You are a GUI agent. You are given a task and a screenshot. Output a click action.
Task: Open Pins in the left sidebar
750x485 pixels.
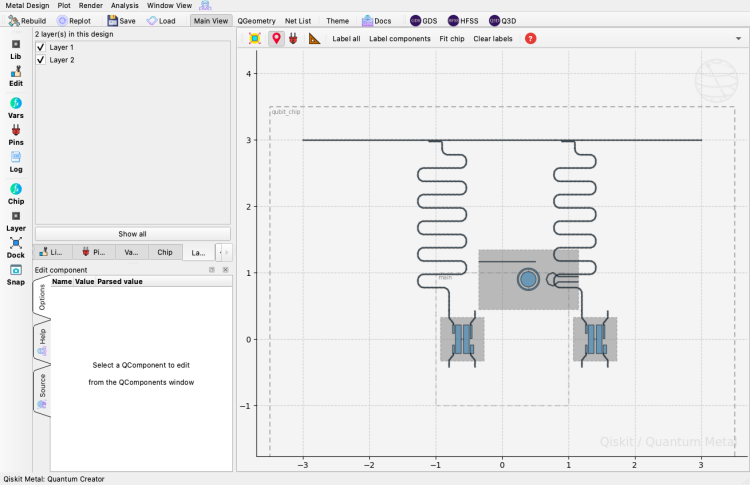(16, 135)
